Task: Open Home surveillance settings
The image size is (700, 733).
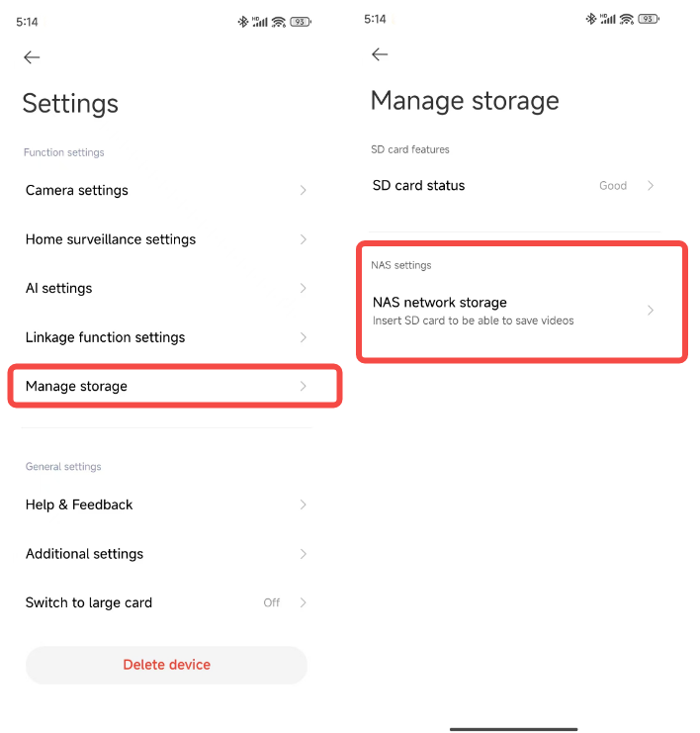Action: (111, 239)
